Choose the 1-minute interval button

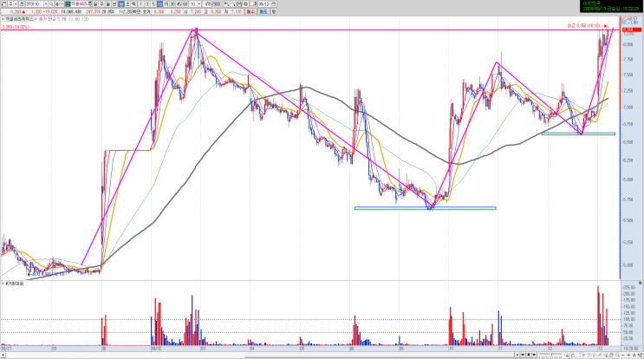pos(141,3)
